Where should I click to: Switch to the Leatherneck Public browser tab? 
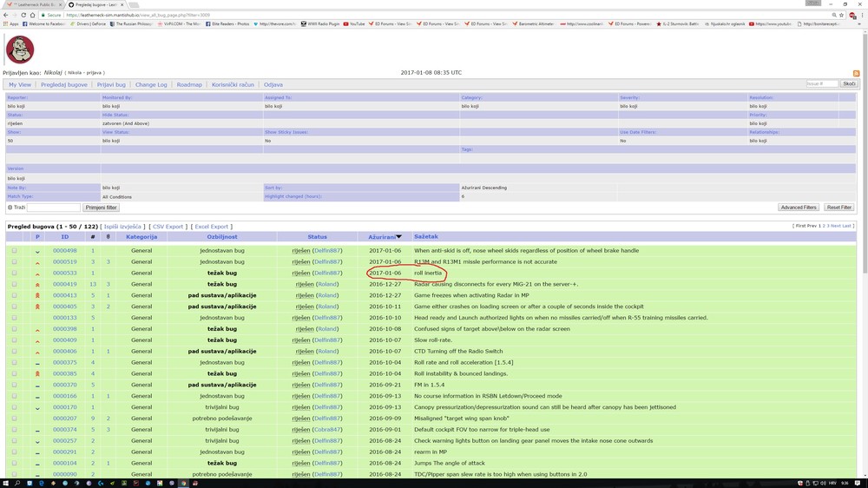click(33, 4)
